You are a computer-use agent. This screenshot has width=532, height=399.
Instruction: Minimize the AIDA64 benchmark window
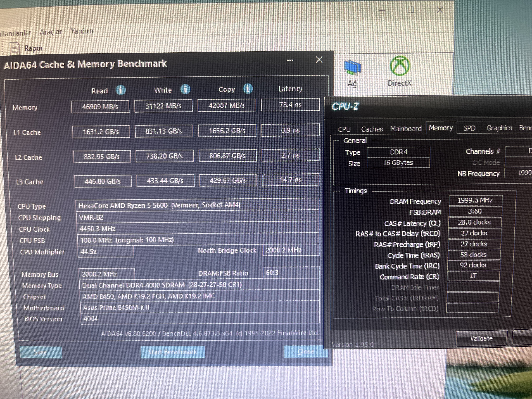(290, 60)
